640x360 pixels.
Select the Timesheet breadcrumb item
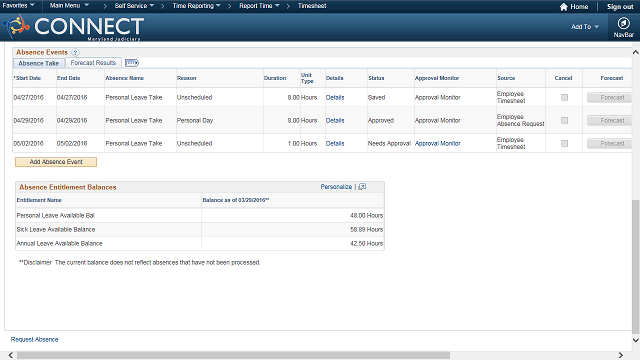(312, 6)
